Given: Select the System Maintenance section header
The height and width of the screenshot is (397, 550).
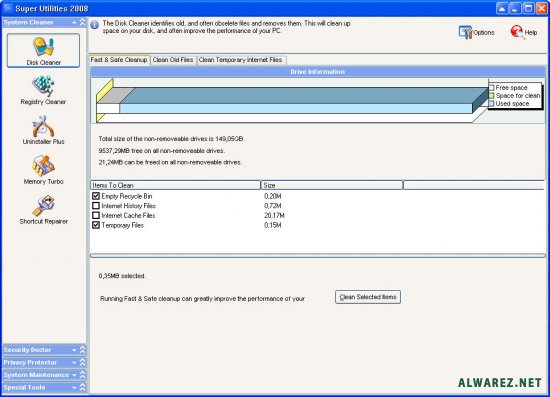Looking at the screenshot, I should [44, 375].
